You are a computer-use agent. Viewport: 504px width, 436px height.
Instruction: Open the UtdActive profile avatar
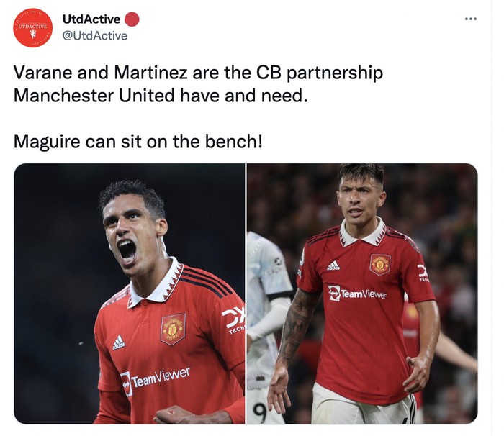click(x=32, y=28)
